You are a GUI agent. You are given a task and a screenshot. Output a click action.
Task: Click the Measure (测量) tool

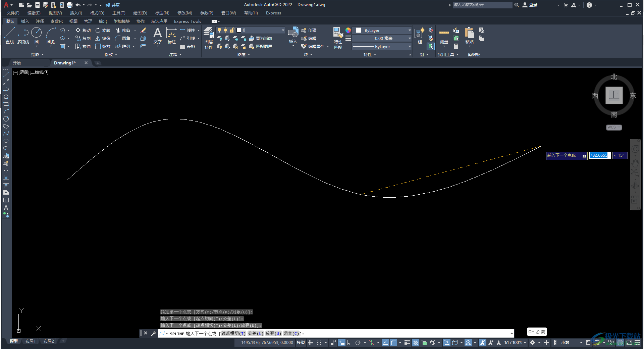pos(444,36)
